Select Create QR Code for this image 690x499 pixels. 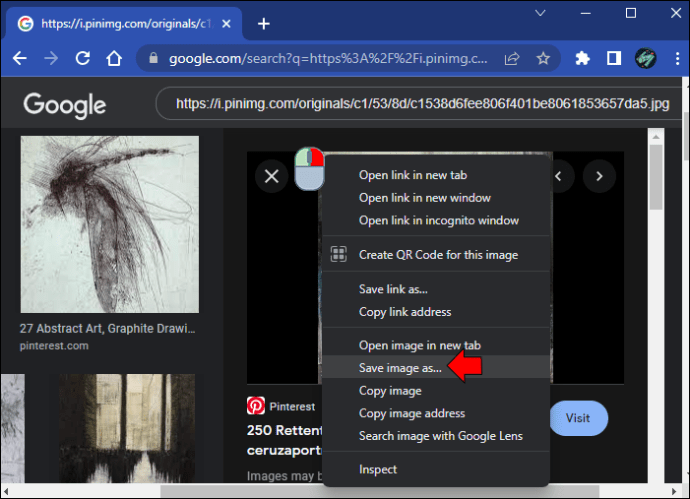tap(436, 255)
